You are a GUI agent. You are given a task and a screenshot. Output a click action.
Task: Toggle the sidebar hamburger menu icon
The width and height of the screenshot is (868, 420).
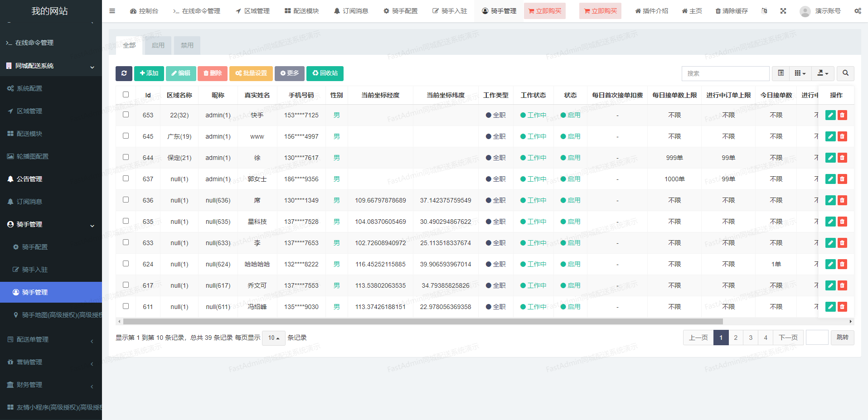click(x=112, y=11)
